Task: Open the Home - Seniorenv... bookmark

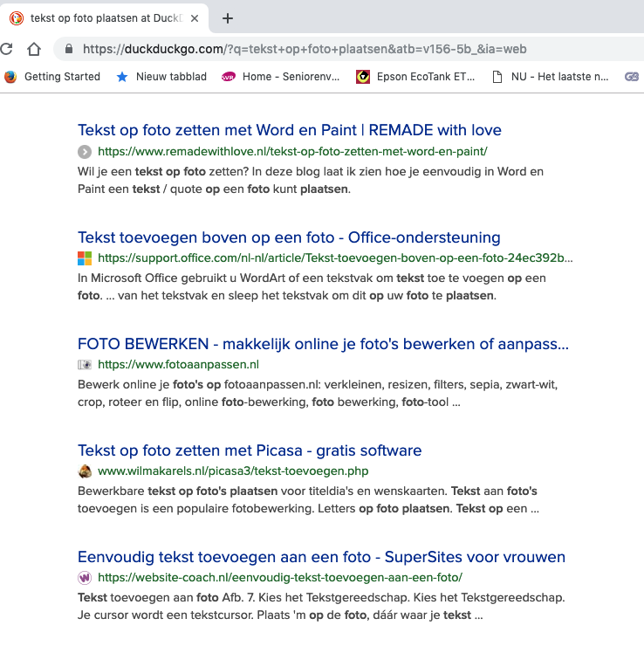Action: pos(280,77)
